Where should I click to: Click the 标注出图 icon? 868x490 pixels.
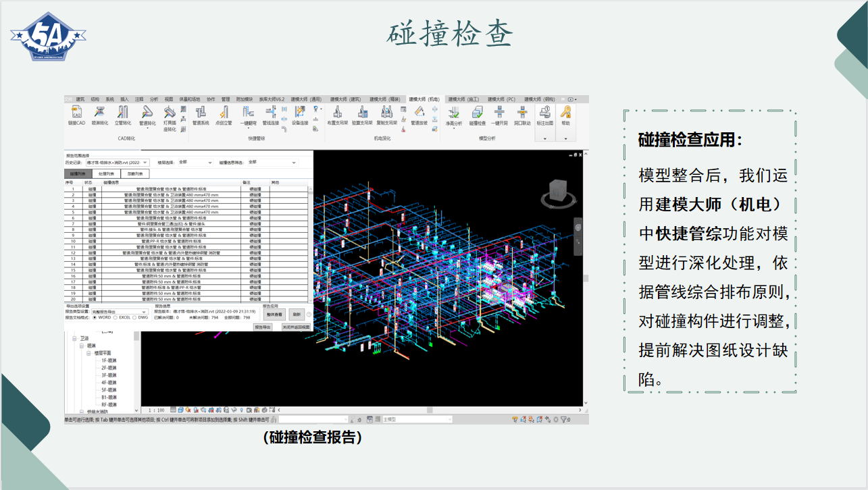coord(544,115)
